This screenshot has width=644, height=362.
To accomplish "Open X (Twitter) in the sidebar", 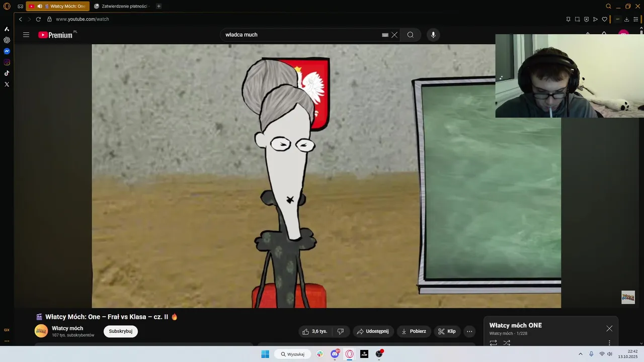I will point(7,84).
